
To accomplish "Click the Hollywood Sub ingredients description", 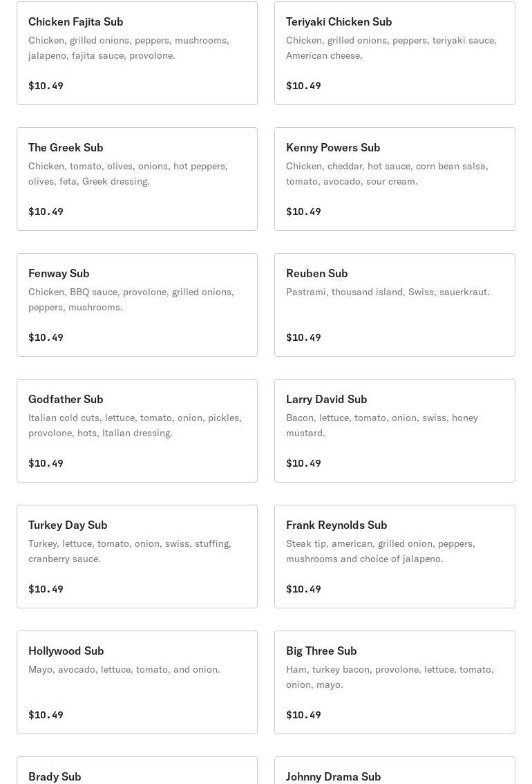I will pyautogui.click(x=124, y=669).
